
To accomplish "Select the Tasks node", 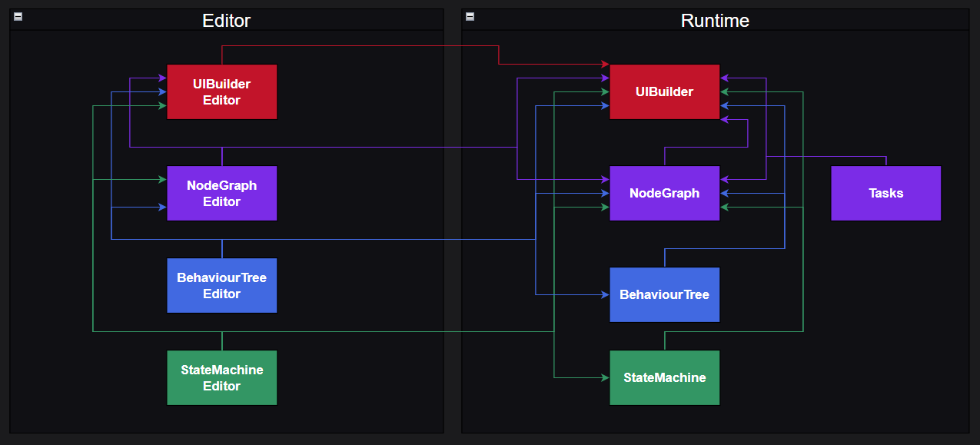I will coord(885,194).
